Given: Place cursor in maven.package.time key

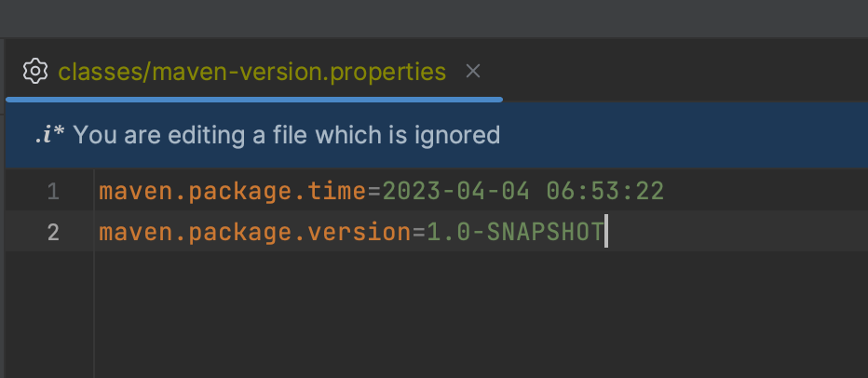Looking at the screenshot, I should pyautogui.click(x=231, y=192).
